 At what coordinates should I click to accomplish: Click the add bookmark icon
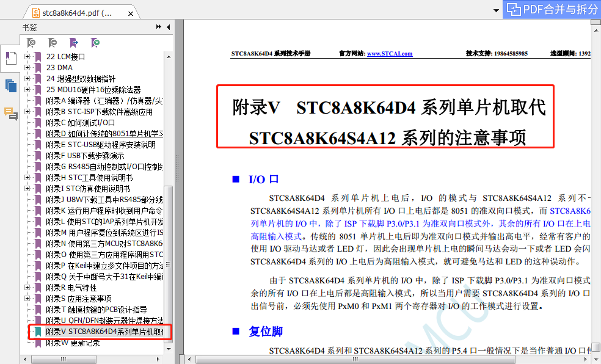(53, 43)
